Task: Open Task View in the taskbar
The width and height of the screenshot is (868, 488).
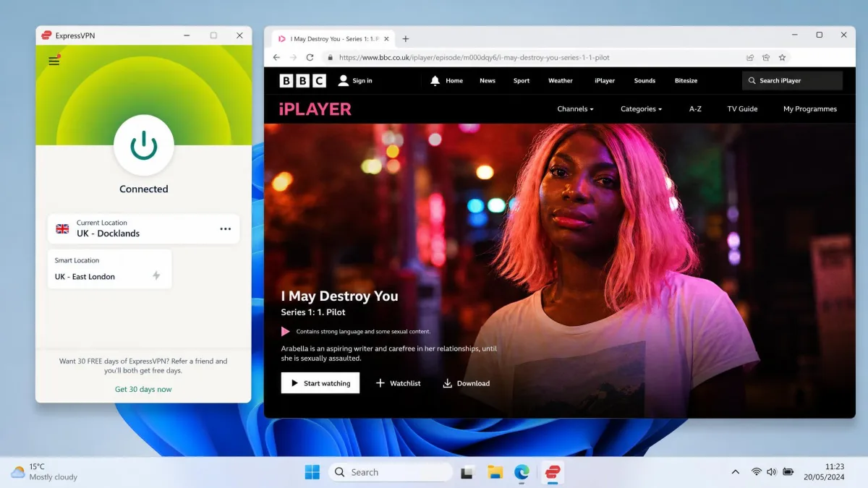Action: 467,472
